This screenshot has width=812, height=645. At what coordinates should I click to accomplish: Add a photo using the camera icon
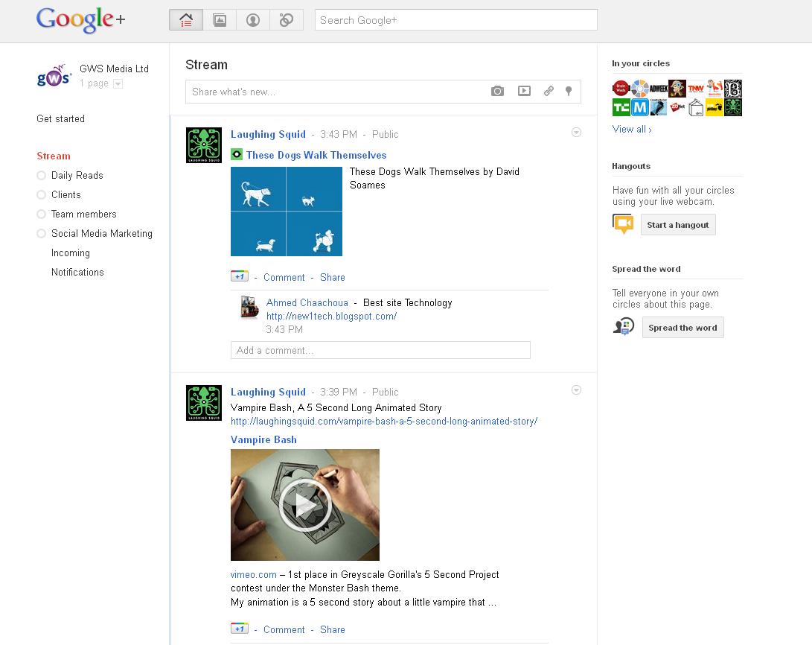497,91
